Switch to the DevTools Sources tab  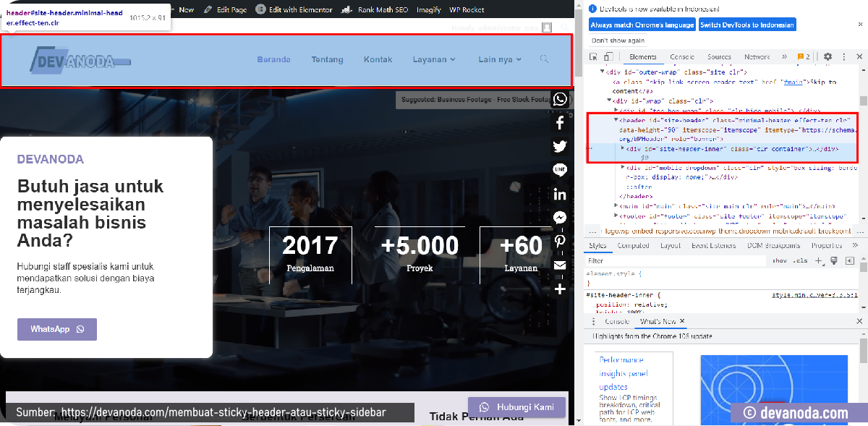[x=719, y=56]
